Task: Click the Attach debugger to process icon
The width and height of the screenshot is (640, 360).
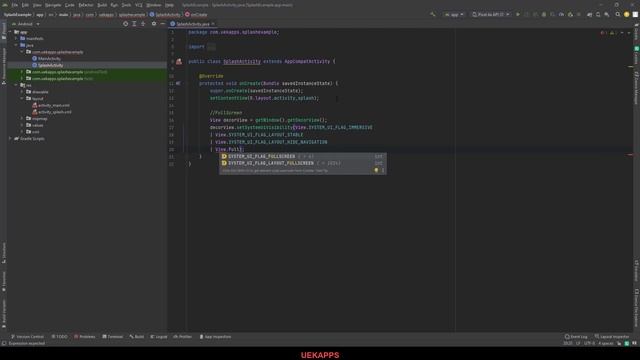Action: 571,14
